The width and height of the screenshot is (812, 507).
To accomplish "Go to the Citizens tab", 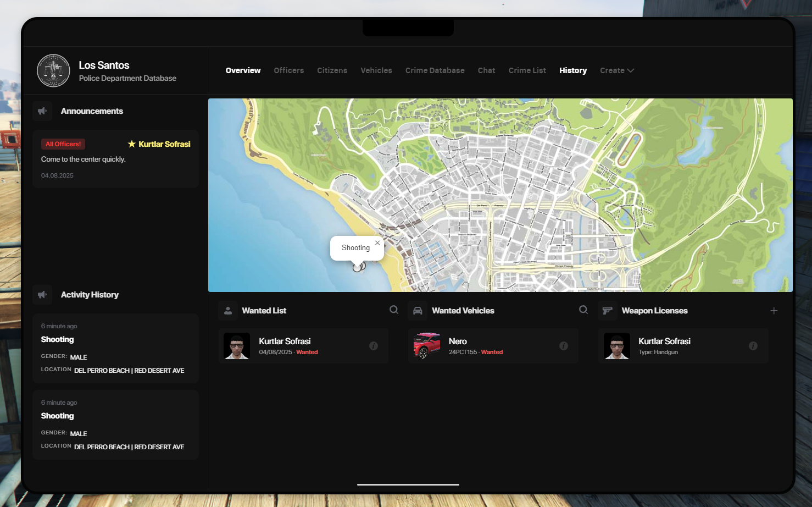I will tap(332, 70).
